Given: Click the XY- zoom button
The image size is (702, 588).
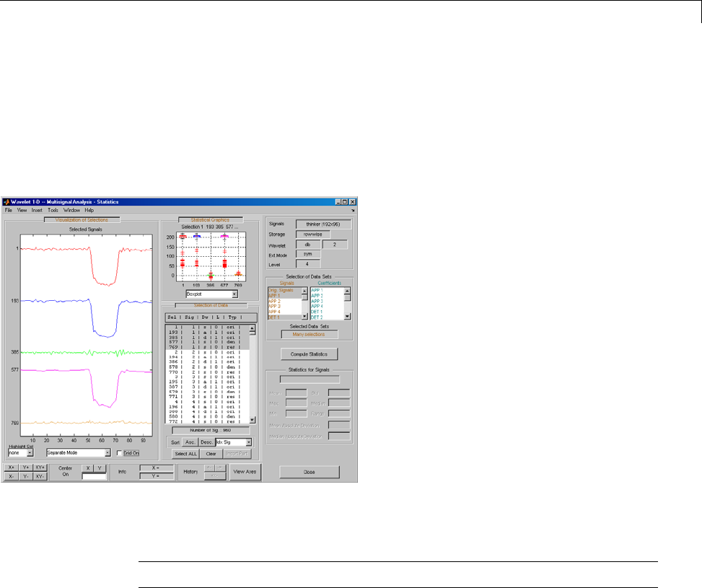Looking at the screenshot, I should (x=40, y=476).
